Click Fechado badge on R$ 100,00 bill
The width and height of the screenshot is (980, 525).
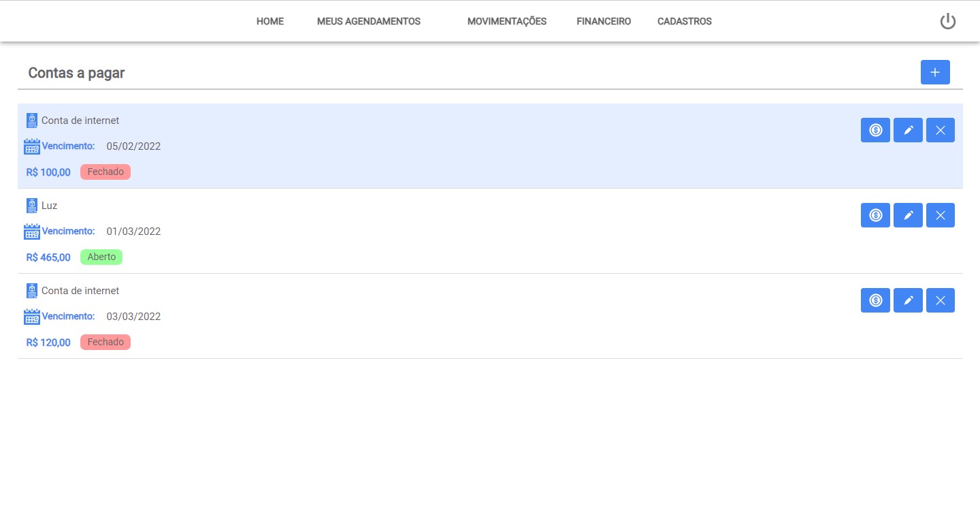(105, 172)
